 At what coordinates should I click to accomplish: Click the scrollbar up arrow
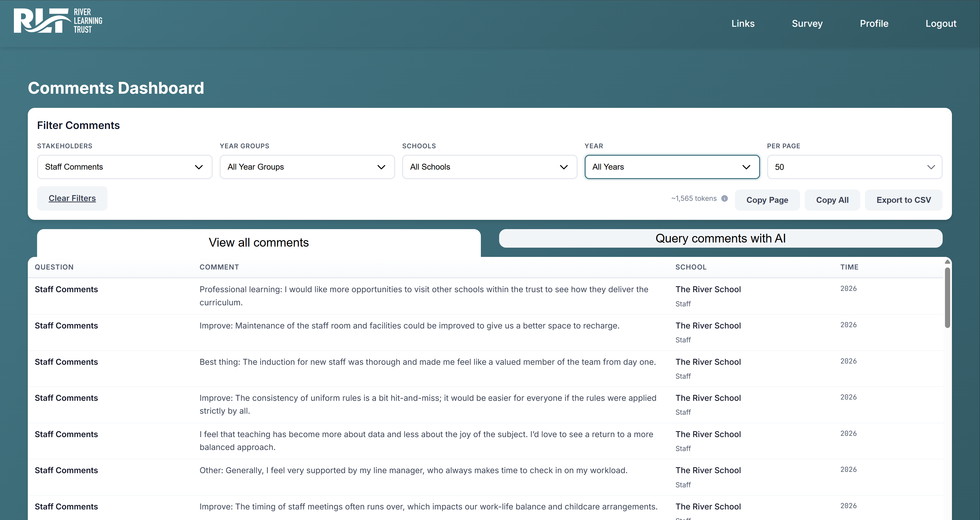tap(947, 262)
